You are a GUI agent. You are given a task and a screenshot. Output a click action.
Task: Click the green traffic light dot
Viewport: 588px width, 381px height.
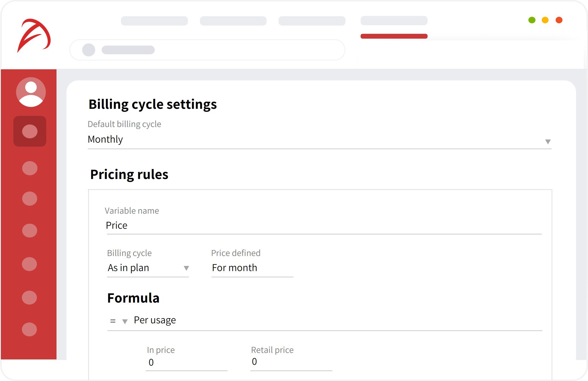click(531, 20)
